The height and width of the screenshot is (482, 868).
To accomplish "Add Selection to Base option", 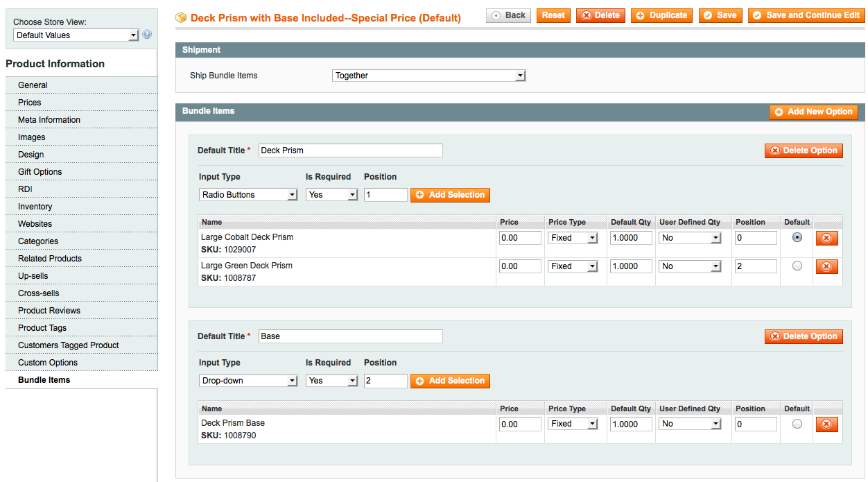I will point(450,381).
